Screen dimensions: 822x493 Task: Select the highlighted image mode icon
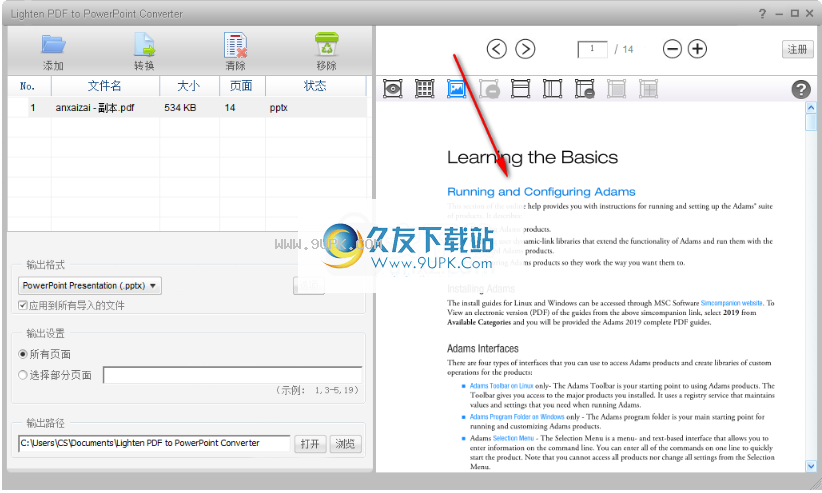tap(457, 89)
